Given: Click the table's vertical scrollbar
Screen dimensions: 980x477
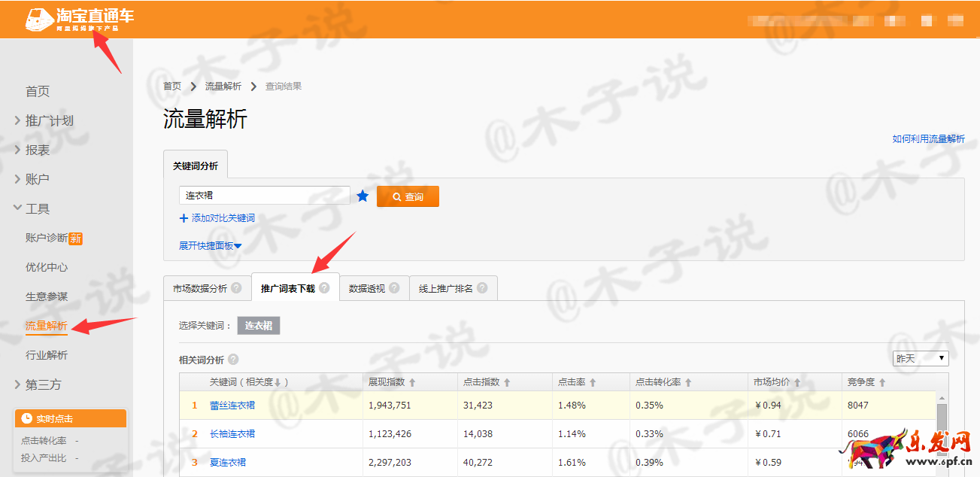Looking at the screenshot, I should click(942, 418).
